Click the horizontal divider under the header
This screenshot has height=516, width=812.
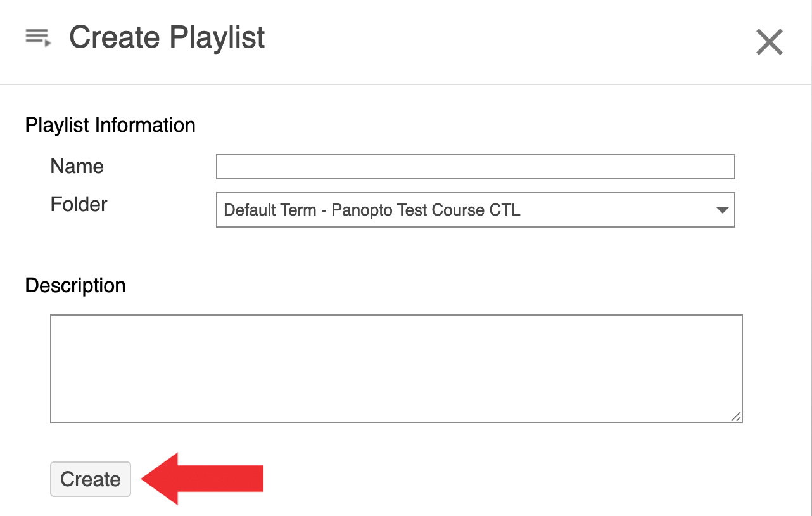pos(405,84)
